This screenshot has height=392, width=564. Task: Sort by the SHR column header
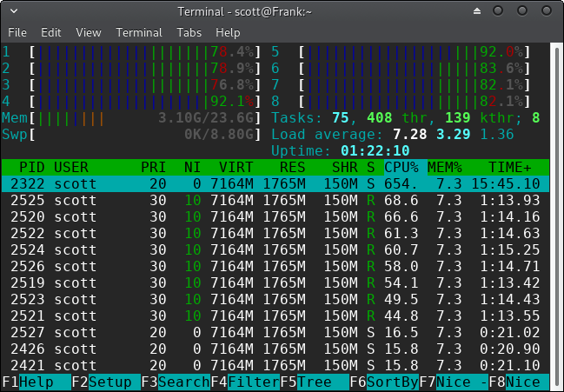[345, 168]
